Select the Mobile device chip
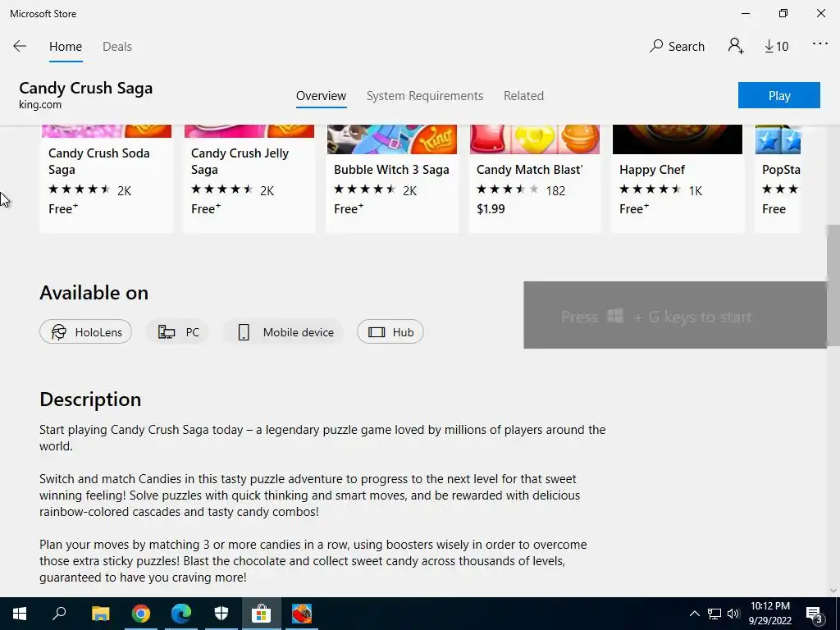Screen dimensions: 840x630 pos(284,332)
